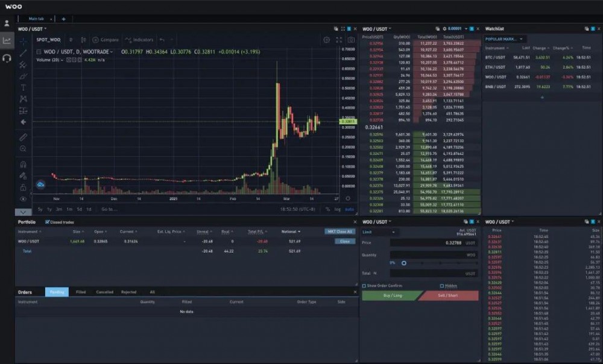603x364 pixels.
Task: Enable Show Order Confirm checkbox
Action: coord(364,286)
